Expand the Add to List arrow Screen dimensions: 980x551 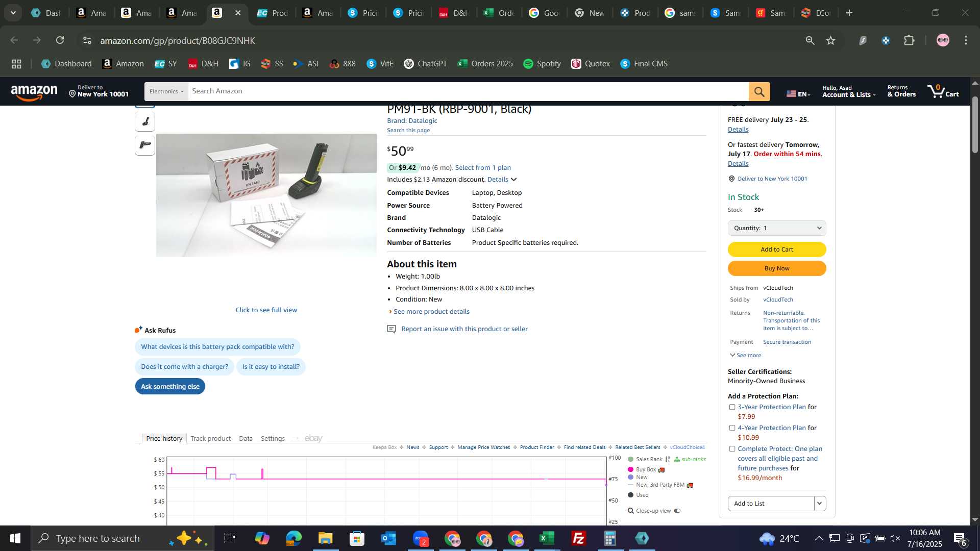pos(820,504)
